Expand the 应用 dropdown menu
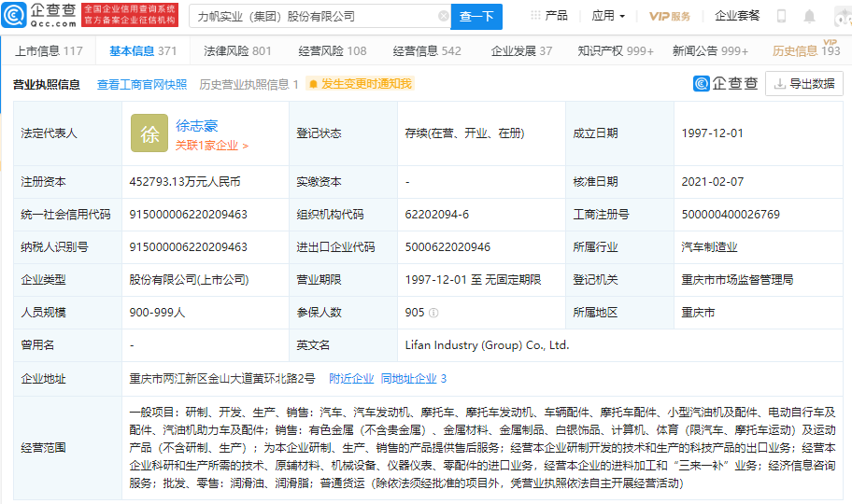 [609, 16]
